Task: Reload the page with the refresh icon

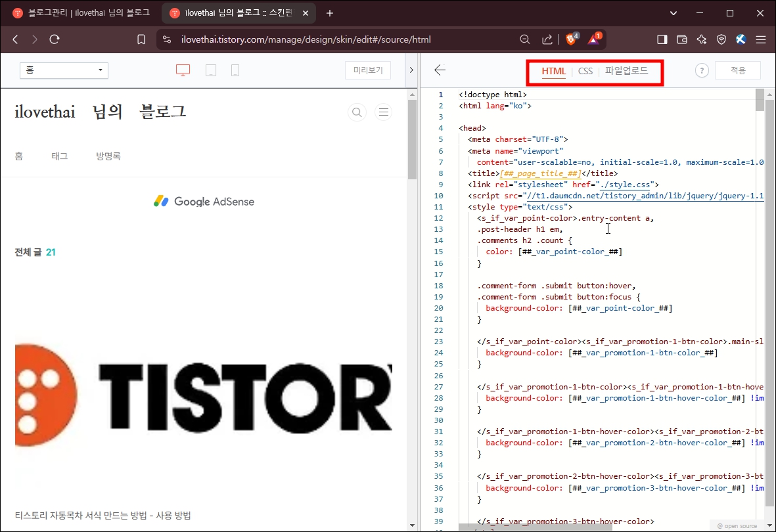Action: click(x=55, y=39)
